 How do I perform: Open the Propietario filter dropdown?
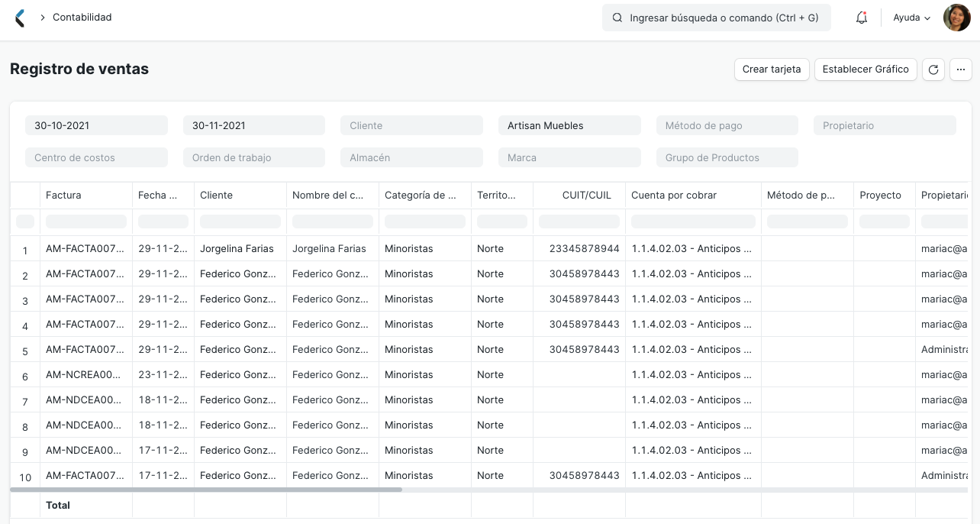click(885, 125)
